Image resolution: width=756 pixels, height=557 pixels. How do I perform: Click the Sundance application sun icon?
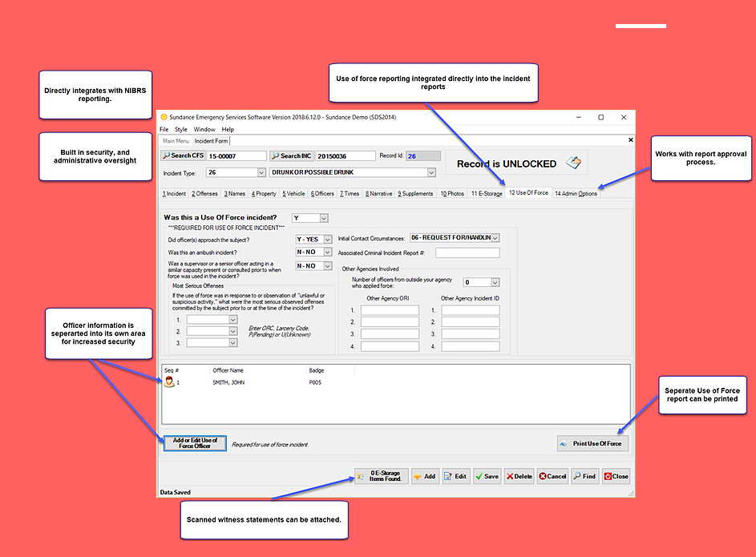(x=164, y=117)
